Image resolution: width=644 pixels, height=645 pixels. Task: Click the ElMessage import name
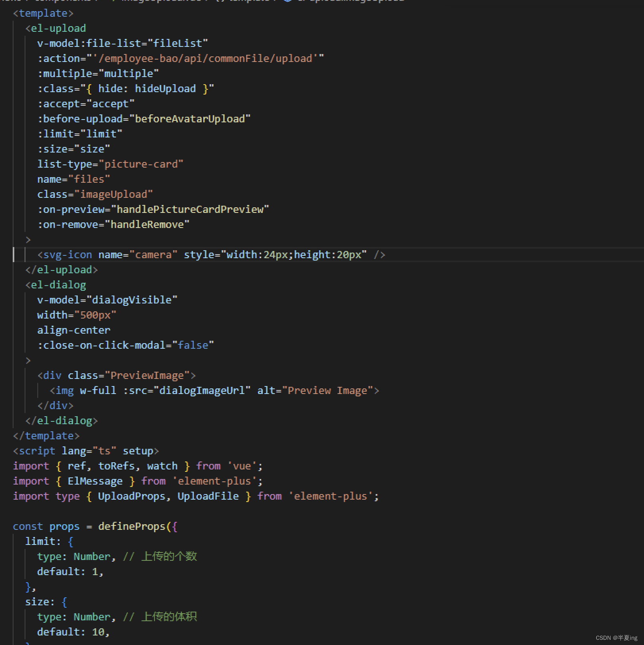click(x=95, y=481)
